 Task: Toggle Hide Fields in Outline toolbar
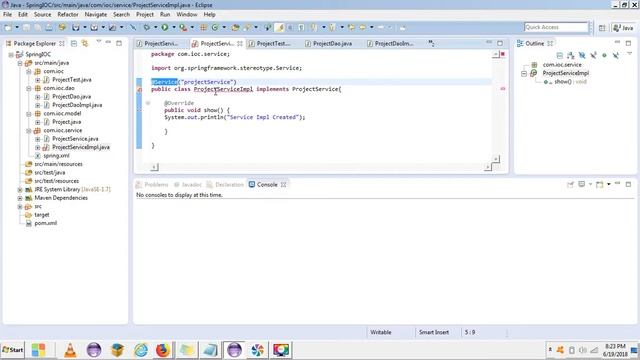pos(582,55)
